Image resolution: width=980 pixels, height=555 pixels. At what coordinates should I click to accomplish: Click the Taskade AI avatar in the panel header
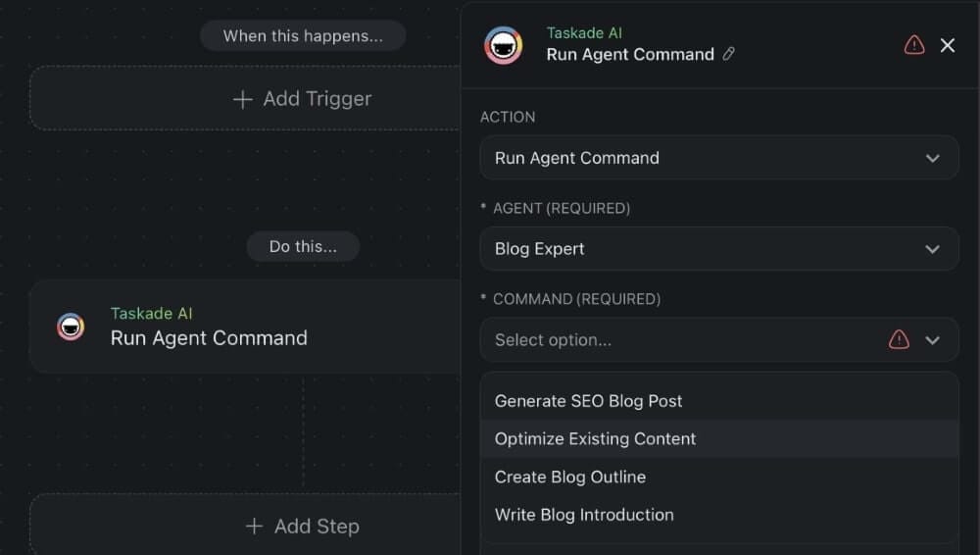(504, 45)
